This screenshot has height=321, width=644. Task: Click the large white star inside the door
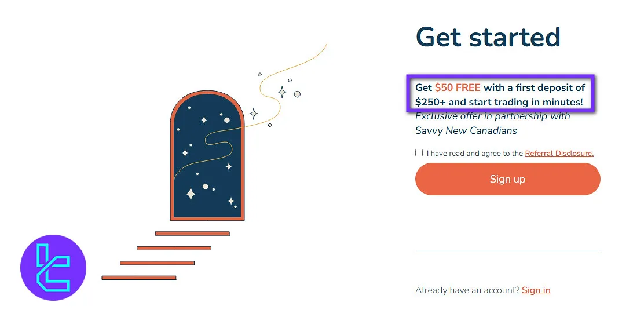[191, 194]
